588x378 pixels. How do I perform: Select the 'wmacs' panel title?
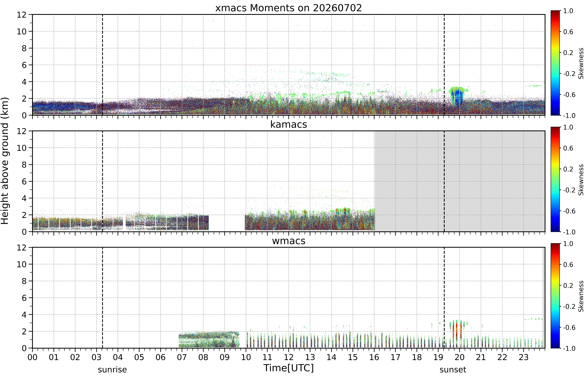(289, 241)
